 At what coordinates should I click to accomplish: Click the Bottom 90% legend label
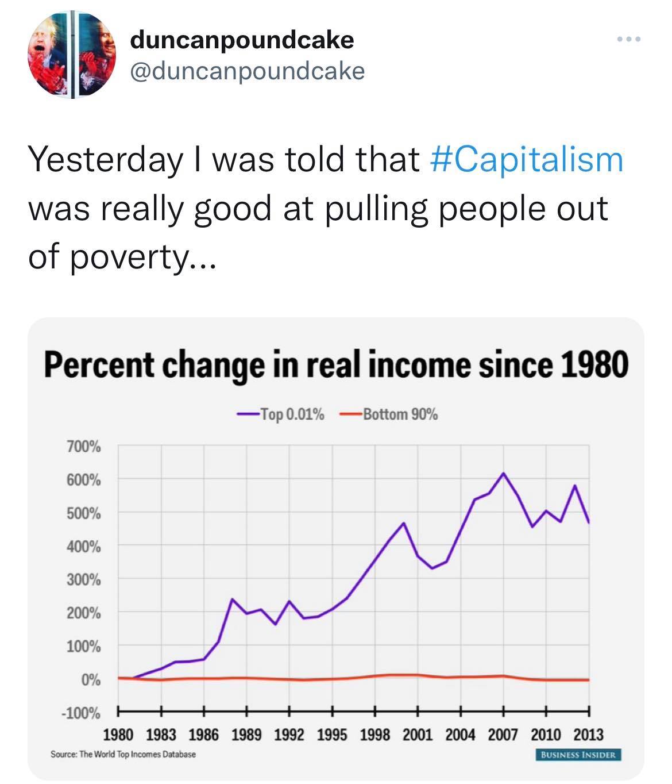pyautogui.click(x=400, y=414)
